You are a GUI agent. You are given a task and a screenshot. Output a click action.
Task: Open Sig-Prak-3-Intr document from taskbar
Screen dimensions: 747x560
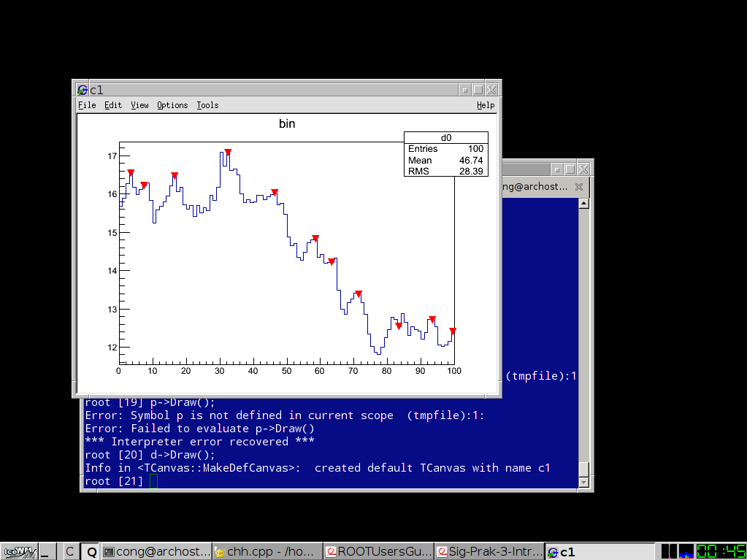489,552
